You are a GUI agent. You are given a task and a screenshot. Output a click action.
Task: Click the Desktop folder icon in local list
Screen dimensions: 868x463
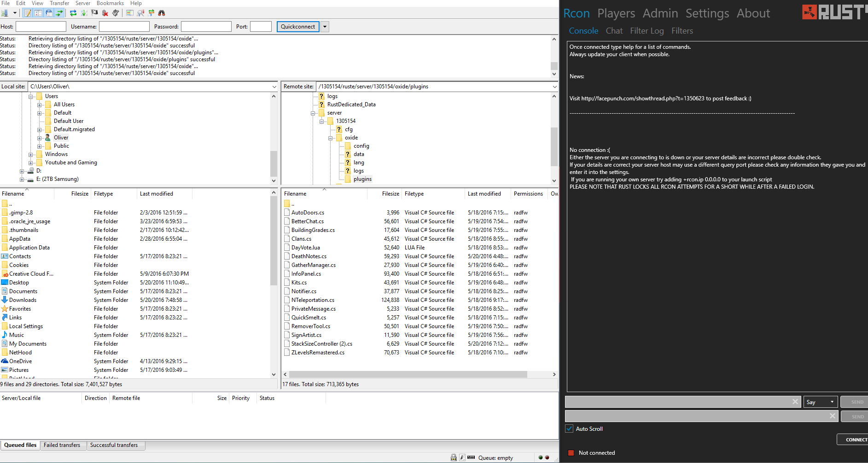pyautogui.click(x=5, y=283)
